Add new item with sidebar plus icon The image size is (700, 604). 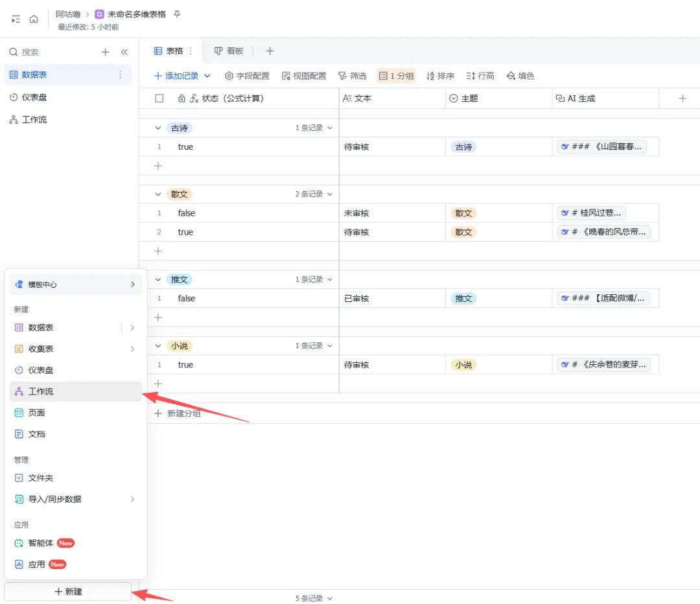tap(106, 52)
